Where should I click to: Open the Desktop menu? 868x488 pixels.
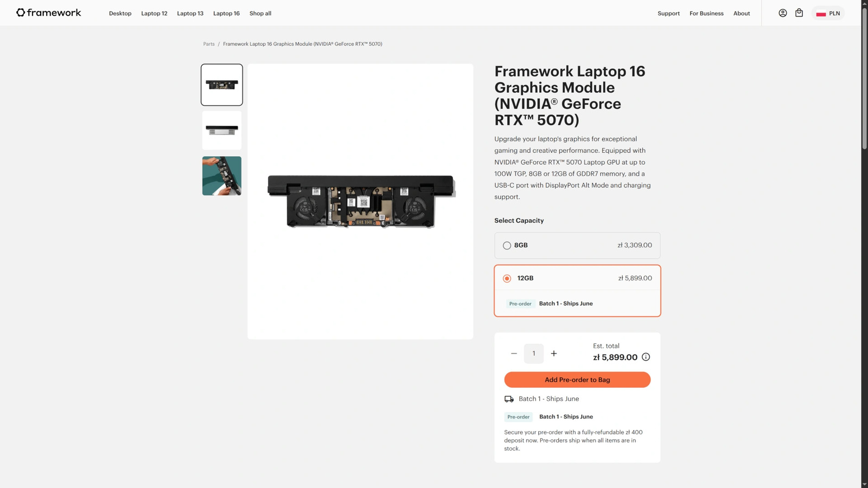pyautogui.click(x=120, y=14)
